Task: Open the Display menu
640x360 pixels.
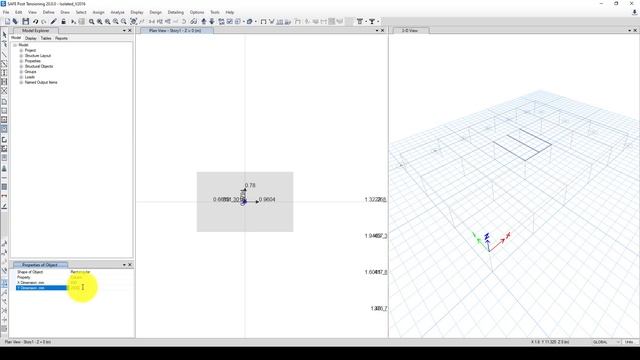Action: [x=137, y=12]
